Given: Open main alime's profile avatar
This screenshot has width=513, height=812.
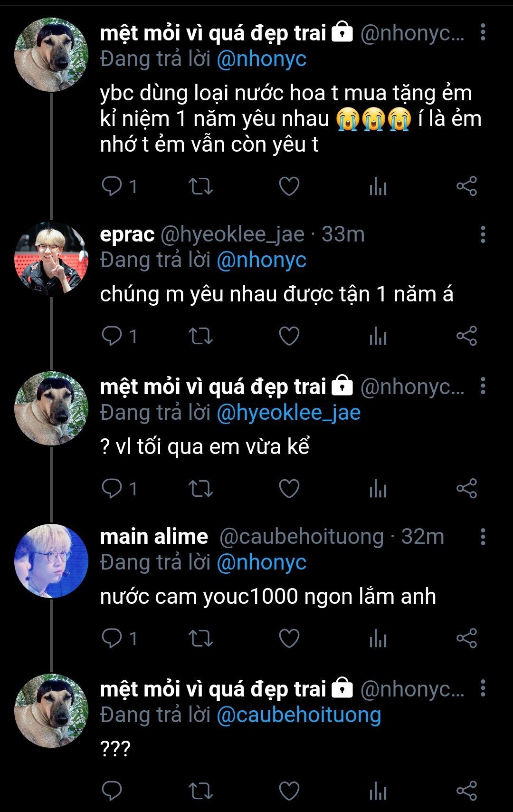Looking at the screenshot, I should click(51, 561).
